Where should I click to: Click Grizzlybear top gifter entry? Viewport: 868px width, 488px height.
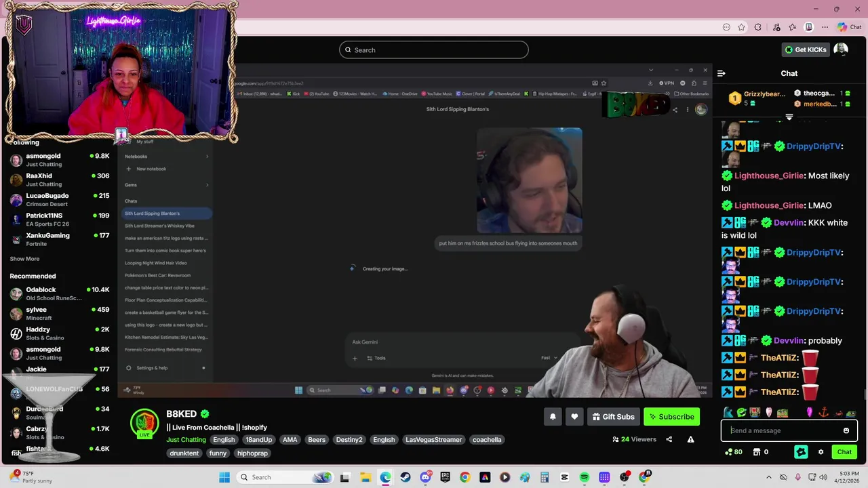coord(756,98)
